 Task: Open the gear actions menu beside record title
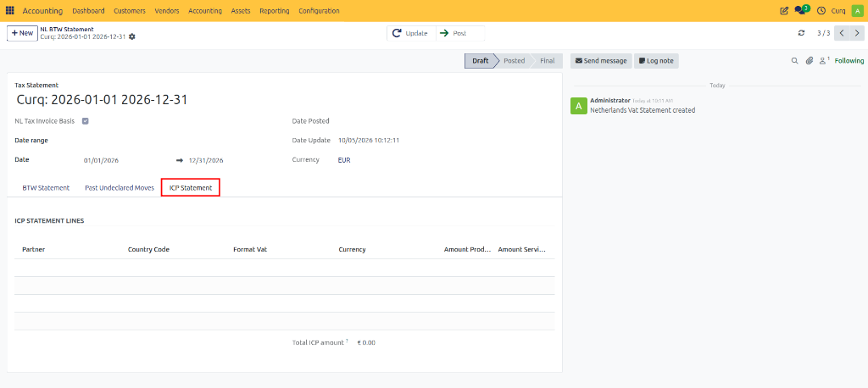(131, 36)
